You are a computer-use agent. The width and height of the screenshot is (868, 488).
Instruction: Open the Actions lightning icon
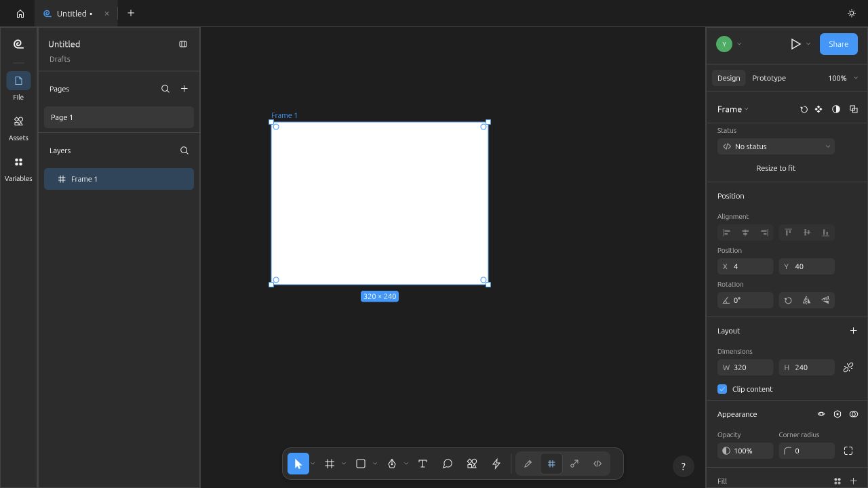tap(496, 464)
